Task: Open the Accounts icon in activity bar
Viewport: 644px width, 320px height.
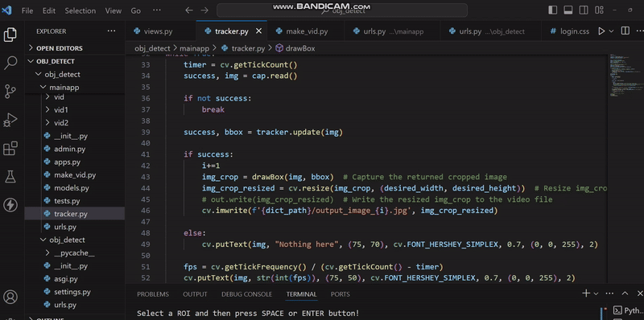Action: coord(10,297)
